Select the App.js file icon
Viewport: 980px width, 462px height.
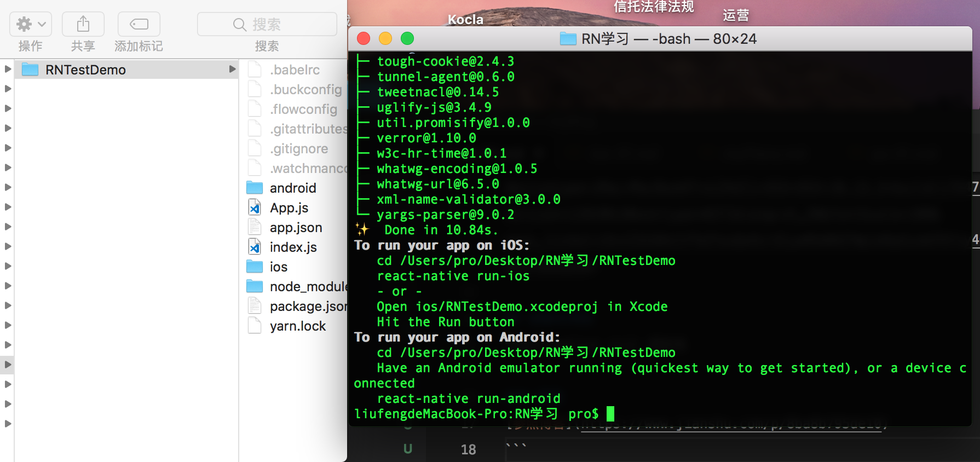(255, 208)
